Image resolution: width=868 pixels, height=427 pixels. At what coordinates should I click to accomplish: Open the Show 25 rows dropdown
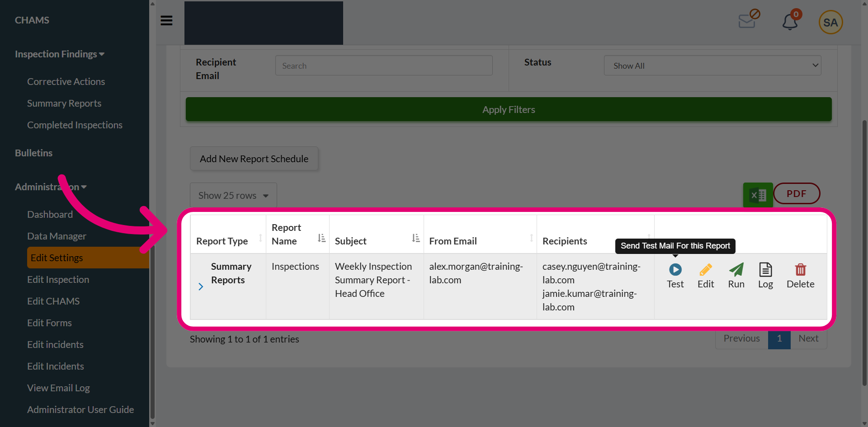(233, 195)
